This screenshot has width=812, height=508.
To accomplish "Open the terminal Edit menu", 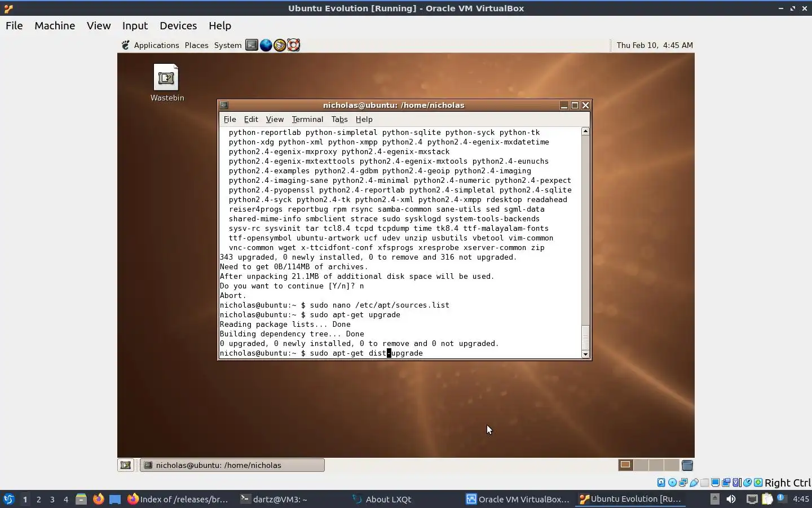I will (x=251, y=119).
